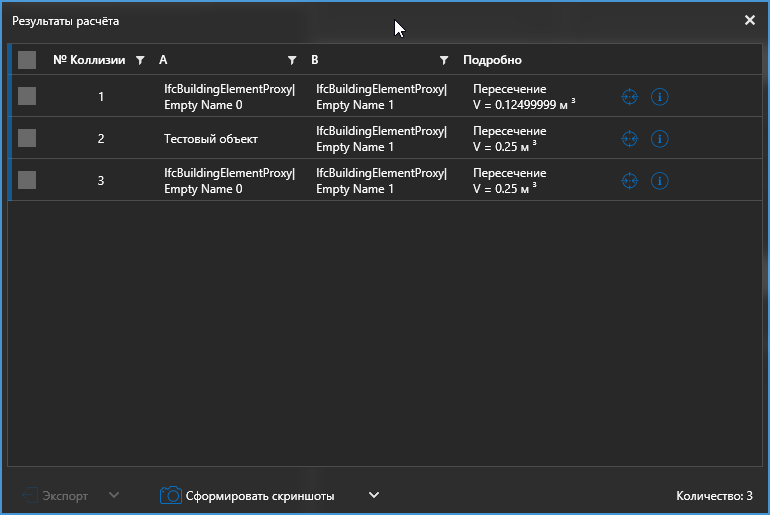Screen dimensions: 770x515
Task: Click the locate target icon for collision 2
Action: [629, 139]
